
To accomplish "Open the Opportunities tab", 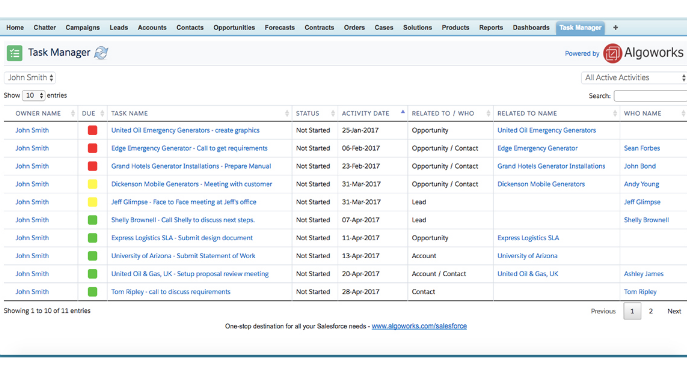I will pos(234,28).
